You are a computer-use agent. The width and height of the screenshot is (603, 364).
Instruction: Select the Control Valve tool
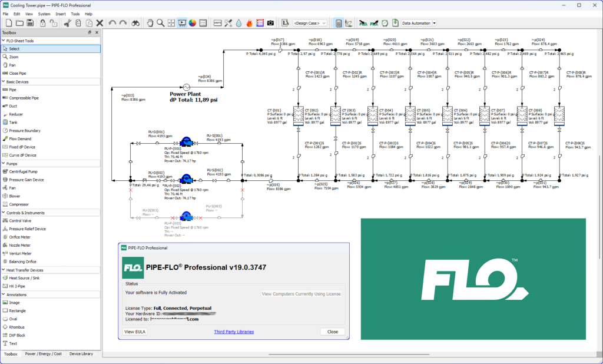pos(26,220)
